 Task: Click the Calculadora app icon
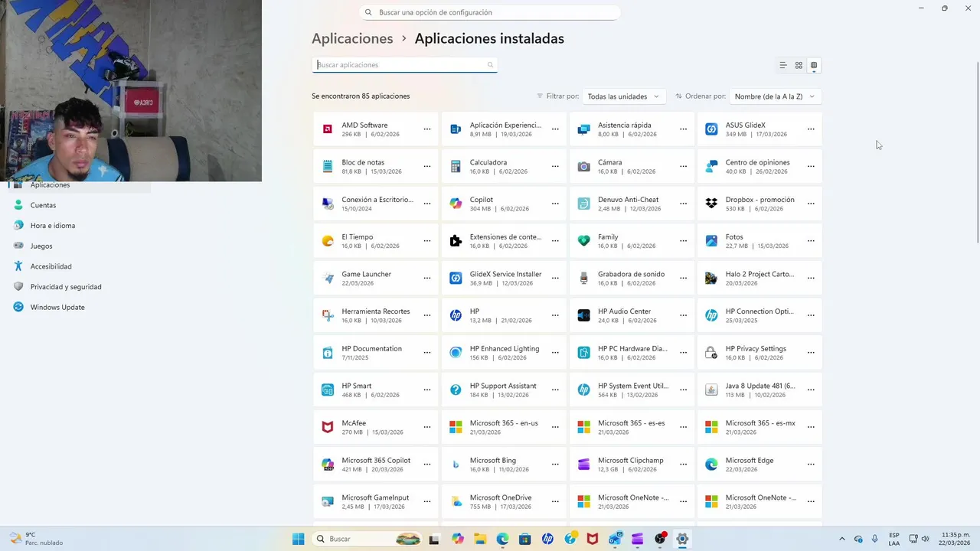456,166
